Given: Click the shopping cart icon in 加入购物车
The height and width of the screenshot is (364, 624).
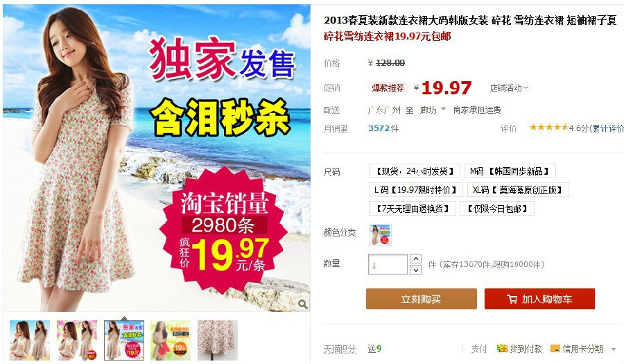Looking at the screenshot, I should tap(512, 299).
